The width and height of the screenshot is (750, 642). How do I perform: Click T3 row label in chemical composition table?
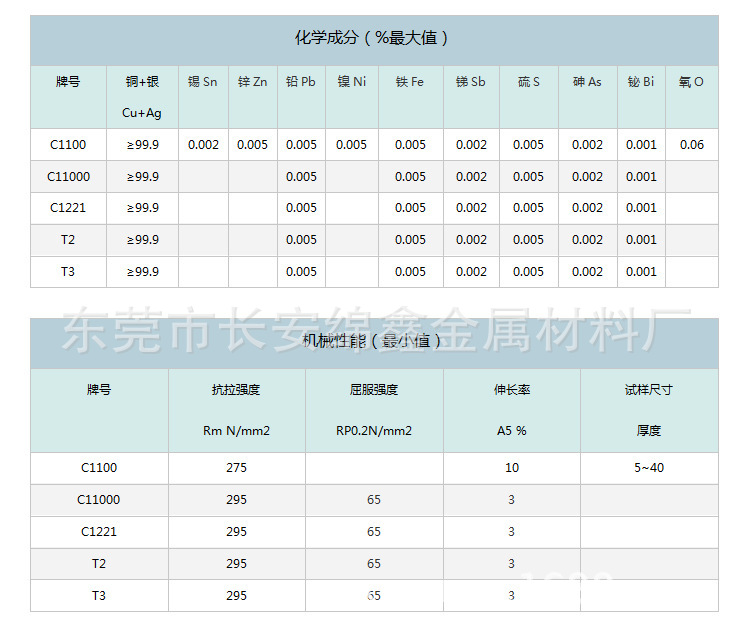69,272
